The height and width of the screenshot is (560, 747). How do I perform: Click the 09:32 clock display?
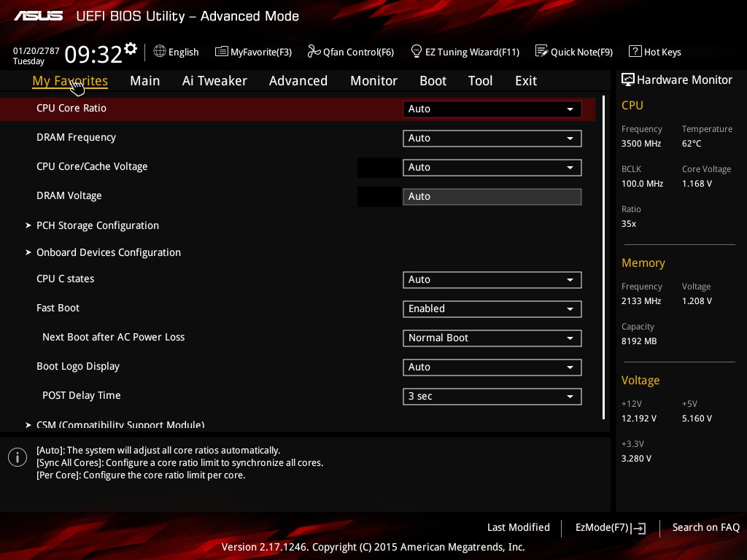pos(93,54)
